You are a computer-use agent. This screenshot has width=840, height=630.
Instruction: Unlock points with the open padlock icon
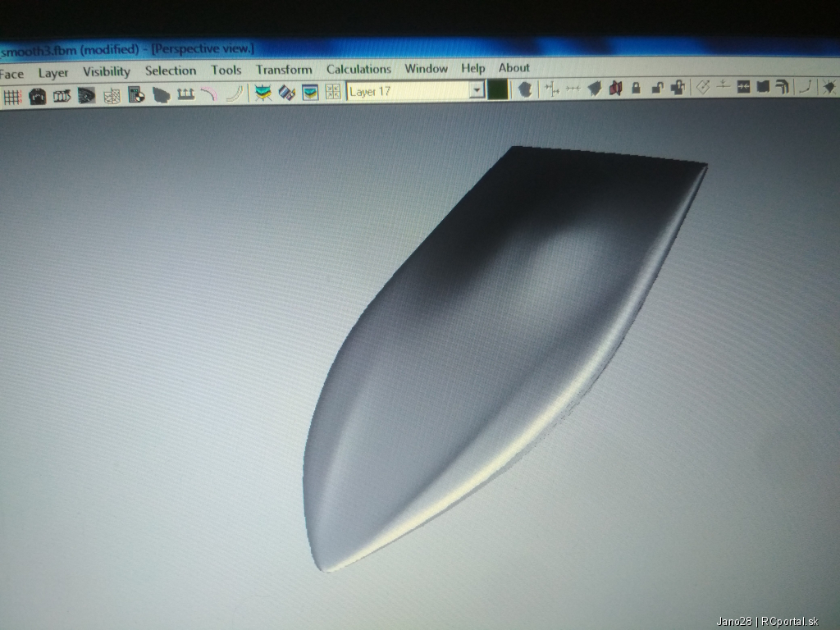657,87
